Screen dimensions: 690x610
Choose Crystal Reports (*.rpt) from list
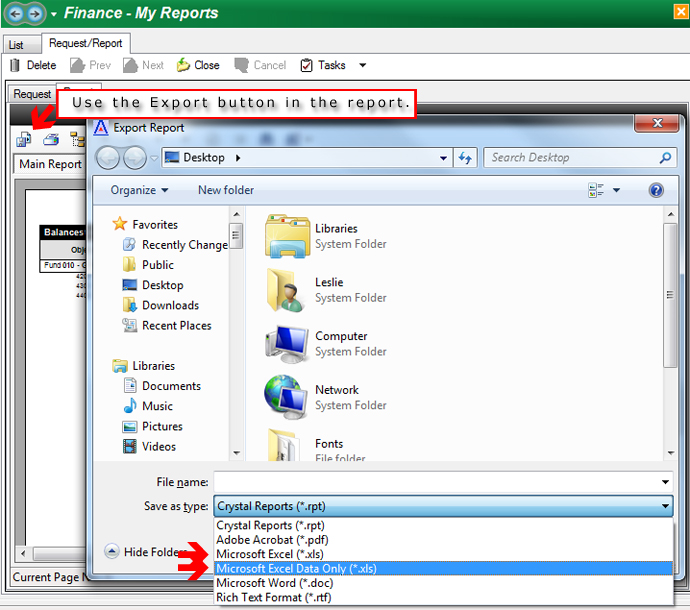[444, 525]
